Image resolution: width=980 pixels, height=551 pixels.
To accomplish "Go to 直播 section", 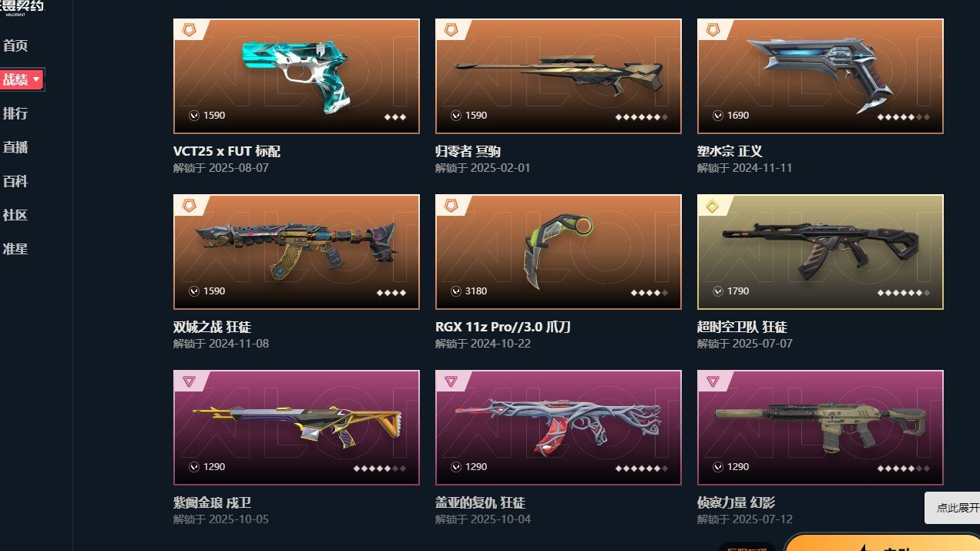I will pos(15,147).
